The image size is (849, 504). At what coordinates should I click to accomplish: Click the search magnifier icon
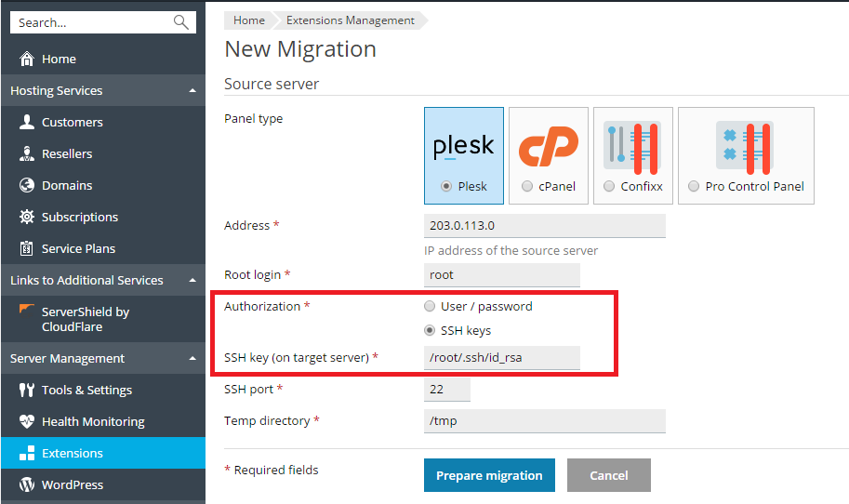tap(180, 22)
